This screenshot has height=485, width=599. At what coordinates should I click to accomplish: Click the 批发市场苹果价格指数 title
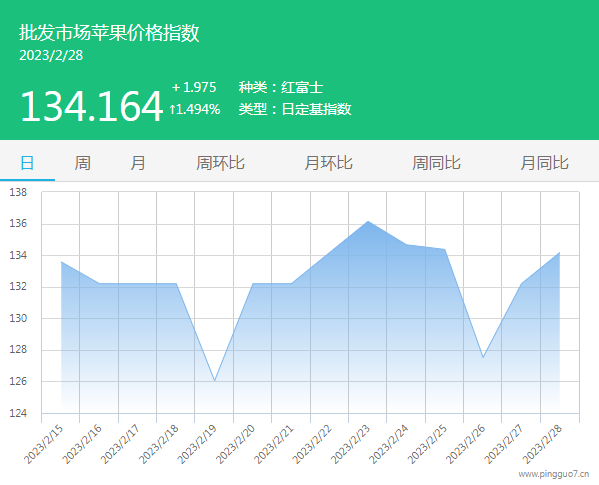point(109,32)
